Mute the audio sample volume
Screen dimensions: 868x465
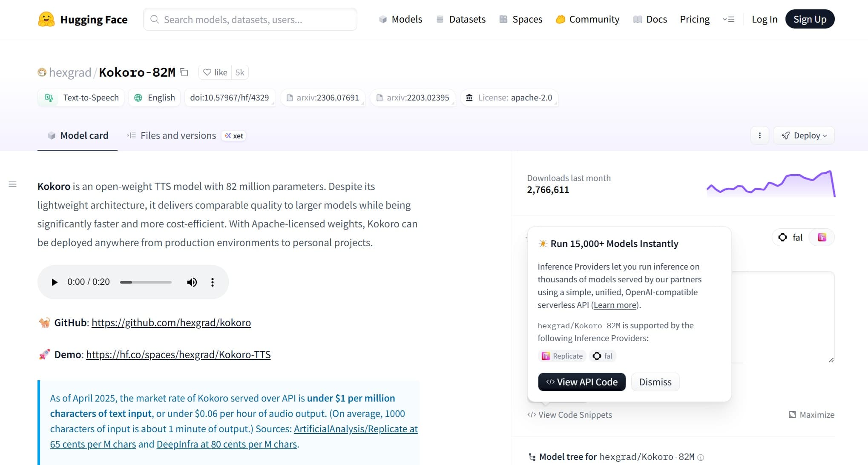click(x=192, y=282)
